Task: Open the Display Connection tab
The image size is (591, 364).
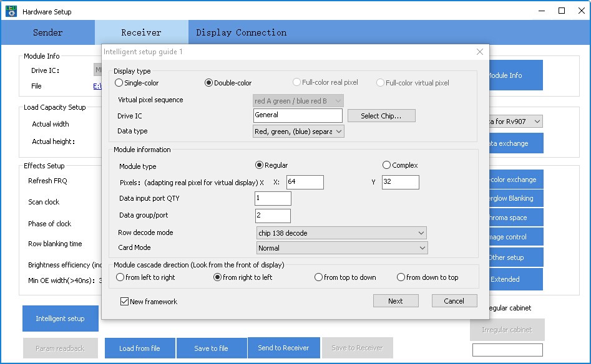Action: click(241, 32)
